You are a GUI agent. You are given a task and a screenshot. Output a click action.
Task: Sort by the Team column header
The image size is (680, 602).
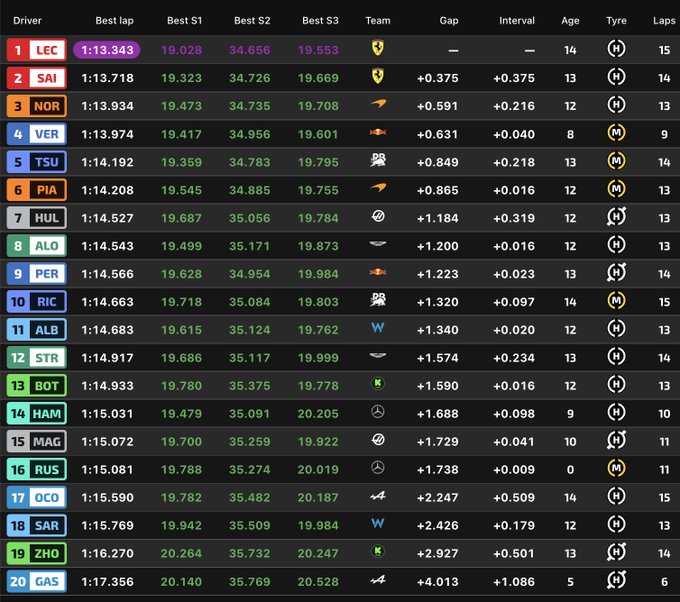coord(378,20)
